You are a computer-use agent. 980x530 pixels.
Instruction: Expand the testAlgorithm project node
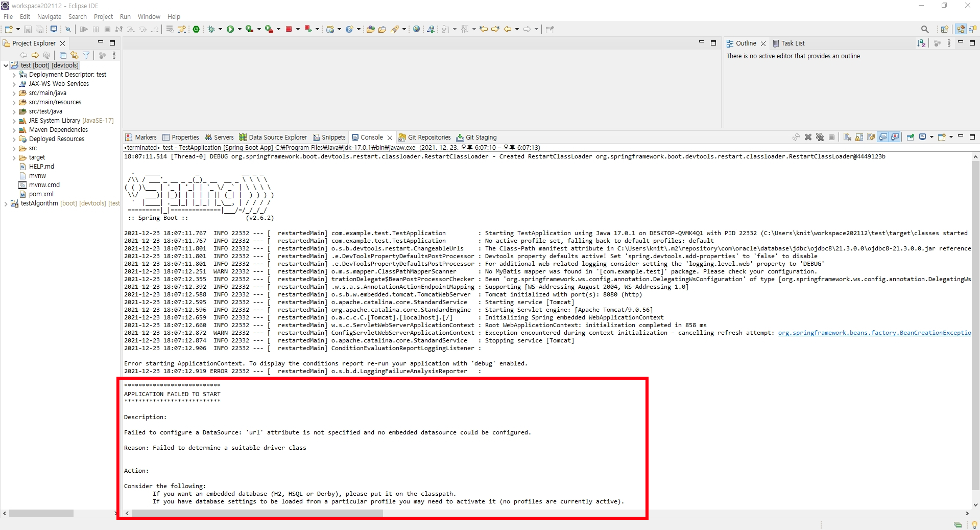pyautogui.click(x=6, y=204)
